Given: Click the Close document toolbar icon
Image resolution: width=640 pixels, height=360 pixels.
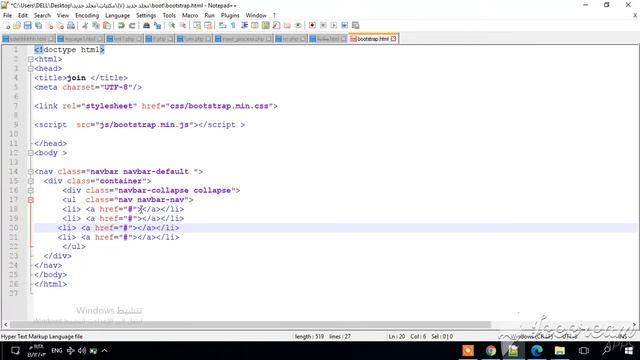Looking at the screenshot, I should coord(50,25).
